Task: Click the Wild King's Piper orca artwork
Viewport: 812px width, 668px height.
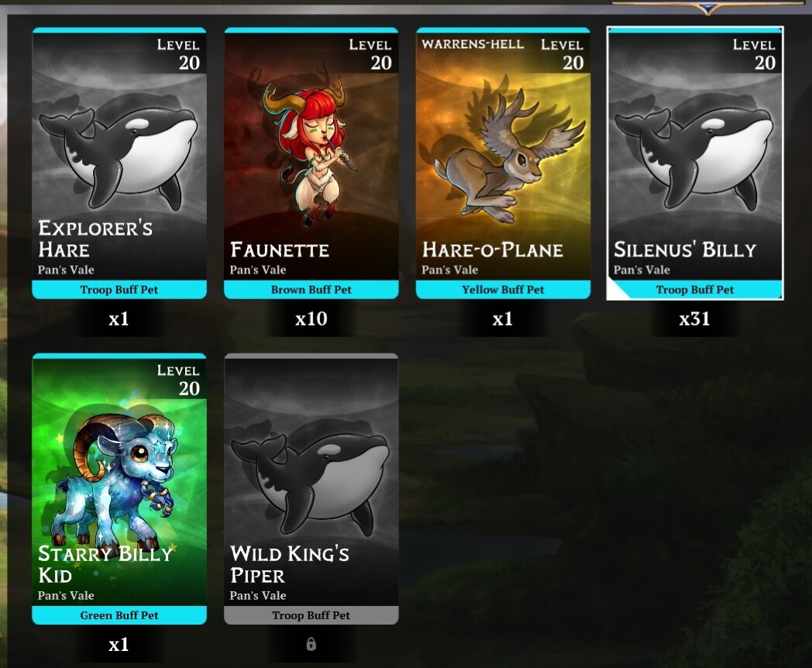Action: [x=311, y=479]
